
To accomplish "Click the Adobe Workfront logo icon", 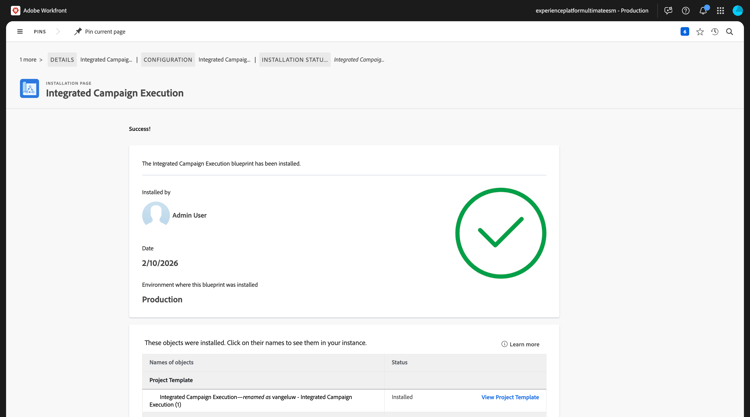I will [x=15, y=11].
